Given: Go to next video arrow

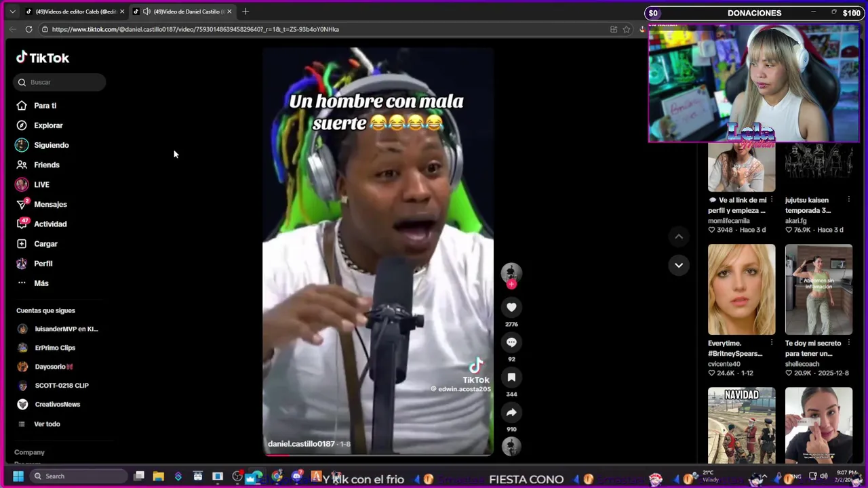Looking at the screenshot, I should click(x=679, y=265).
